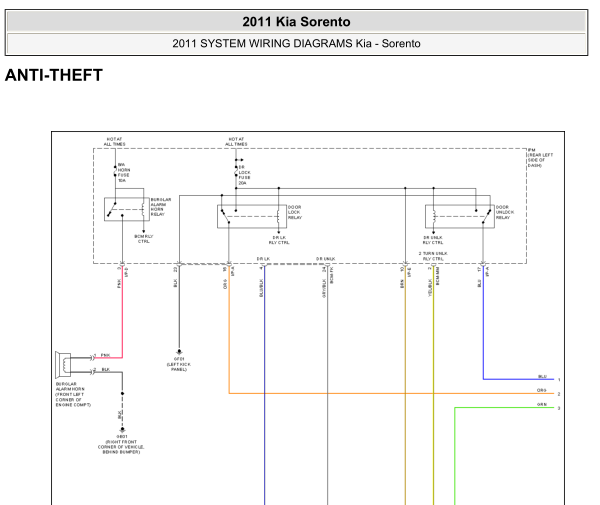This screenshot has height=505, width=600.
Task: Click the burglar alarm horn symbol
Action: pos(64,364)
